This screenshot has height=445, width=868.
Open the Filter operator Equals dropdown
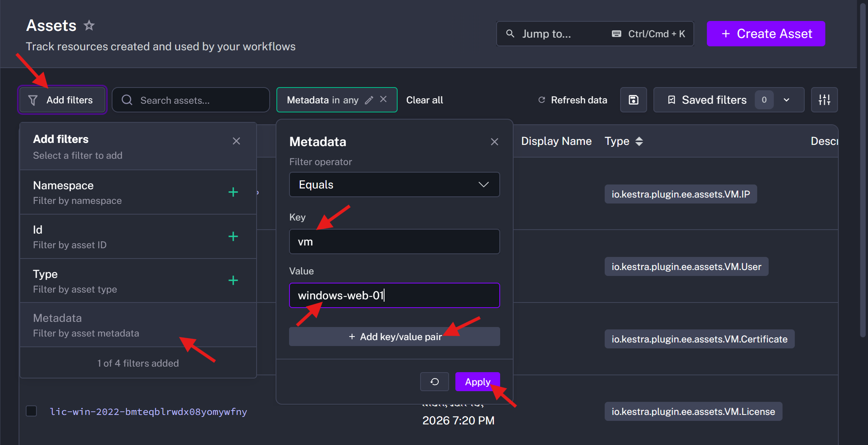coord(394,184)
